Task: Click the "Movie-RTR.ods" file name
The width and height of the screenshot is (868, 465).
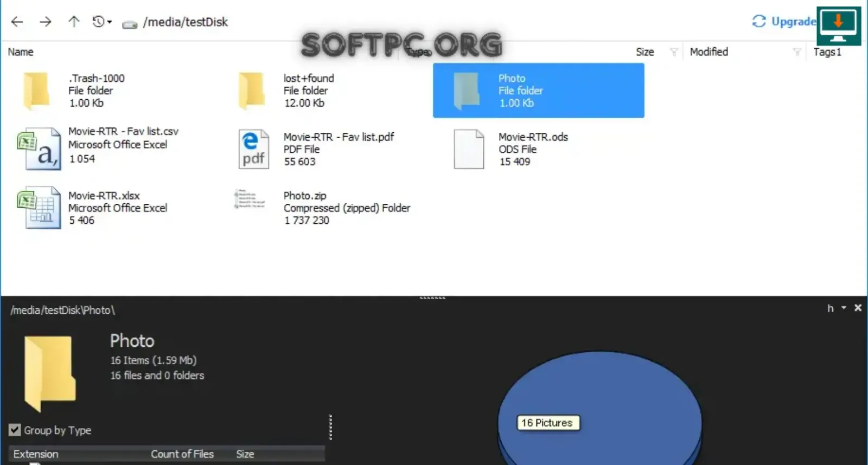Action: (533, 137)
